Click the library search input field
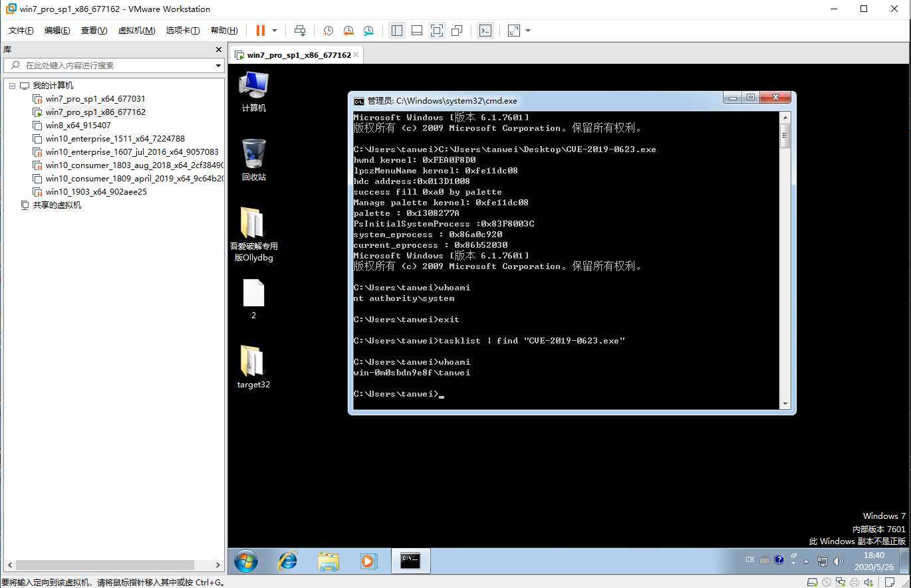Viewport: 911px width, 588px height. [x=113, y=65]
